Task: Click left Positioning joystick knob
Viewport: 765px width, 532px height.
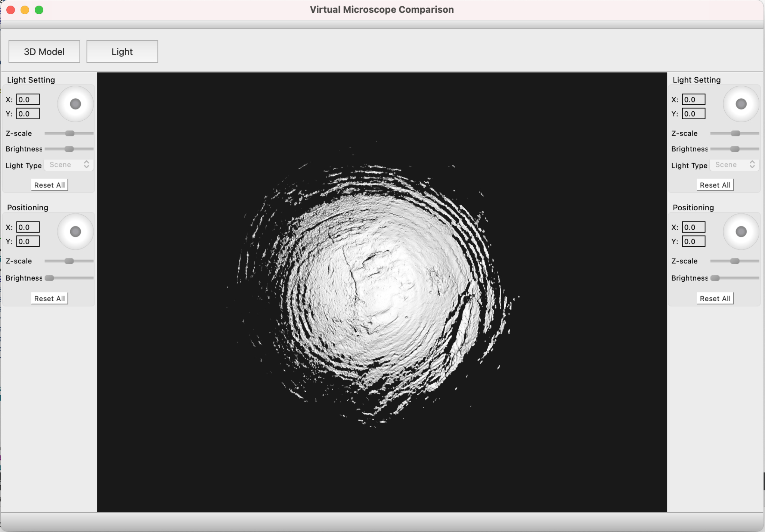Action: pyautogui.click(x=75, y=232)
